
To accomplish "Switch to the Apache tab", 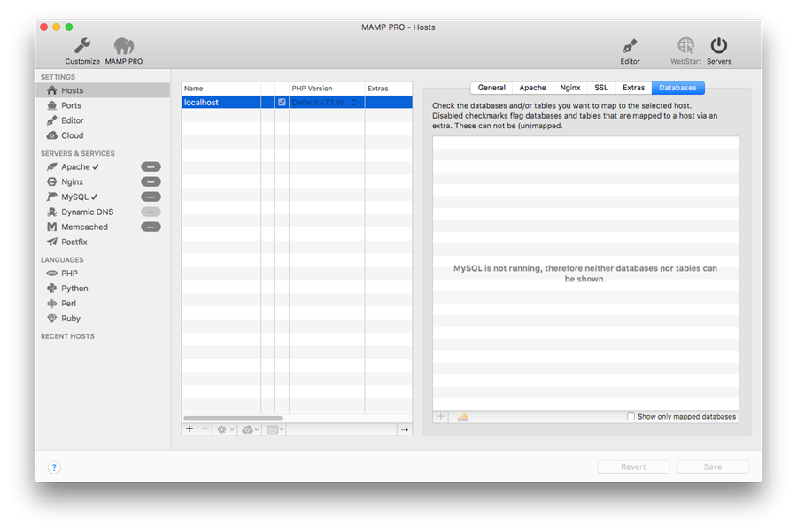I will [533, 88].
